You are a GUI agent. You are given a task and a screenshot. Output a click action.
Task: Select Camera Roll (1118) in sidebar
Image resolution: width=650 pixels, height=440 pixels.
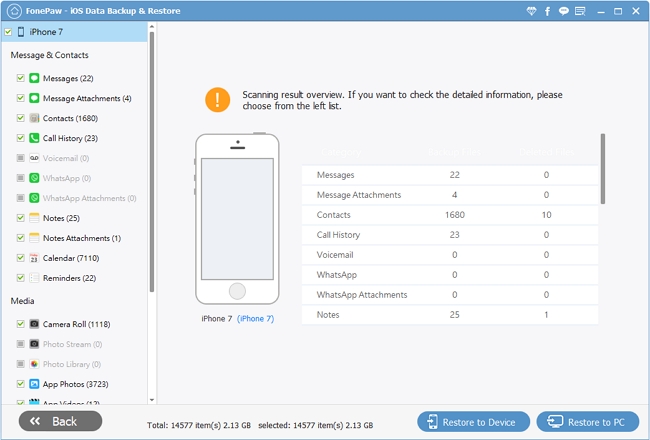click(x=76, y=324)
